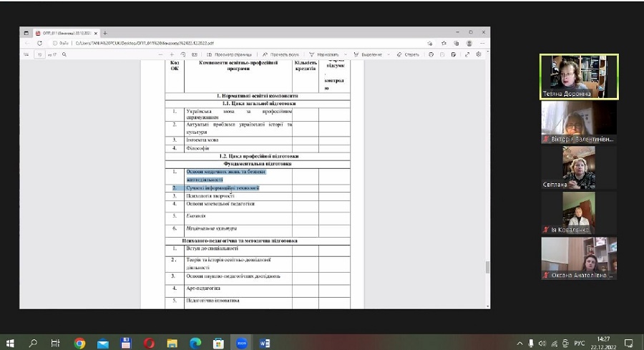Open Word from the taskbar
Viewport: 644px width, 350px height.
(265, 343)
